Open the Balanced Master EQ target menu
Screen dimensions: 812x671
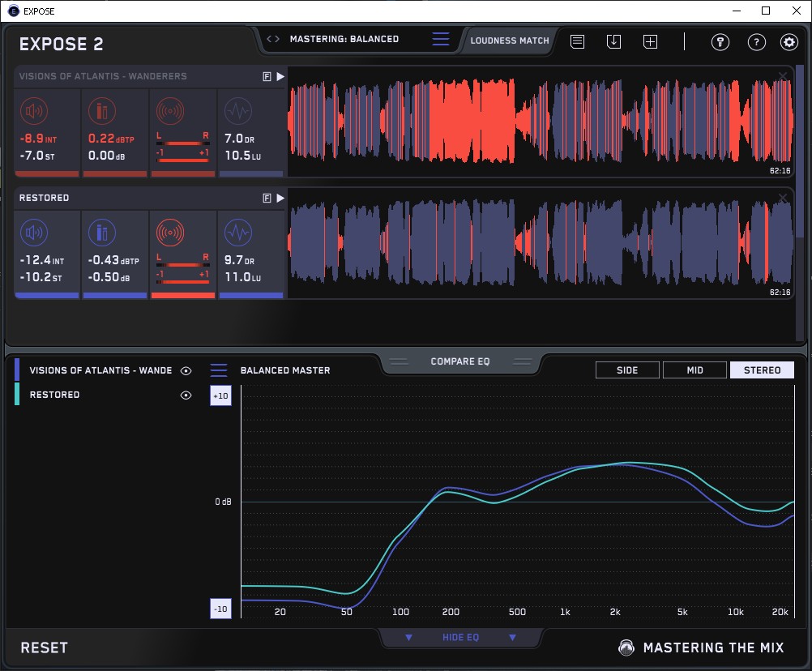219,370
